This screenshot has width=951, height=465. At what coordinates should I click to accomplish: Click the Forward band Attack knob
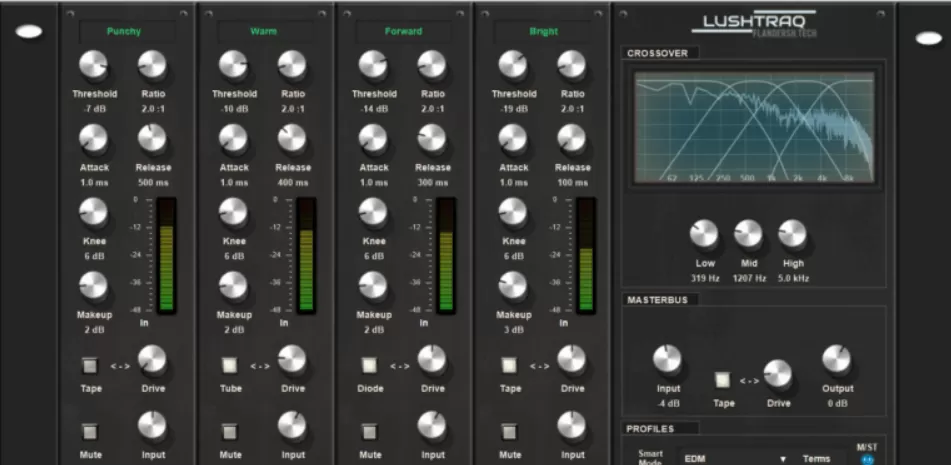[373, 138]
